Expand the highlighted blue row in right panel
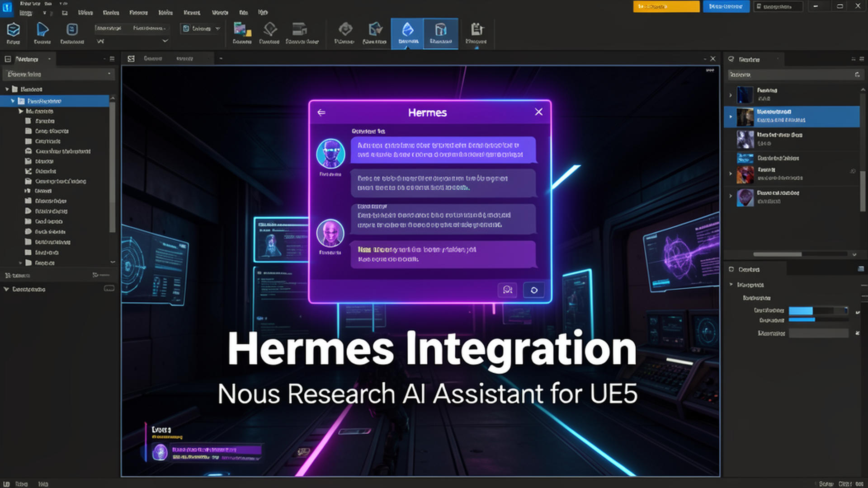Screen dimensions: 868x488 coord(730,117)
